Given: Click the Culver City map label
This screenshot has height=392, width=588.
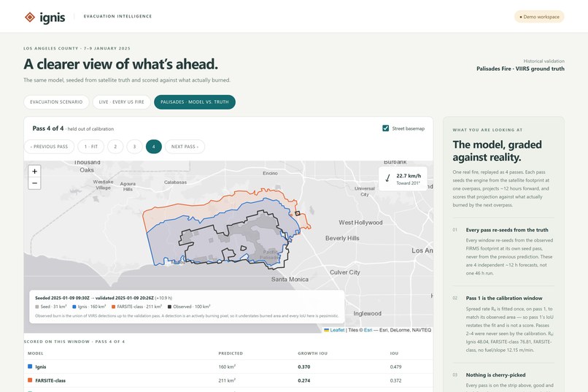Looking at the screenshot, I should click(344, 272).
